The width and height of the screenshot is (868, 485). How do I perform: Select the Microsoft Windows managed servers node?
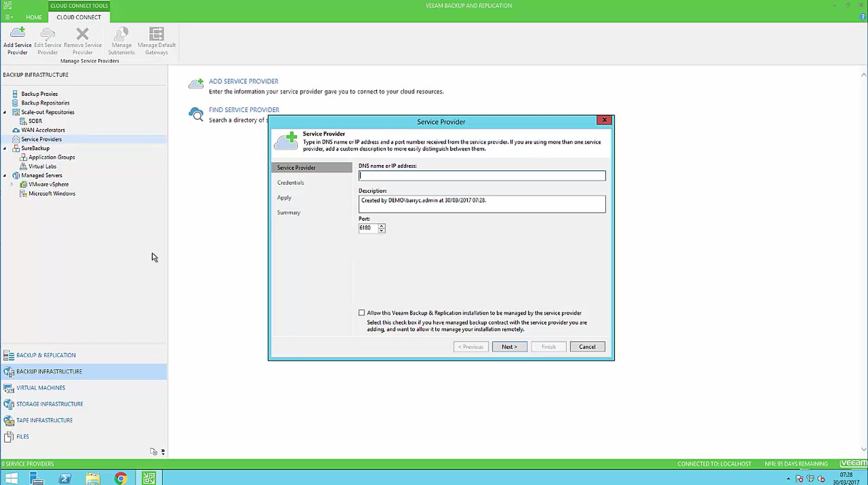pyautogui.click(x=52, y=194)
